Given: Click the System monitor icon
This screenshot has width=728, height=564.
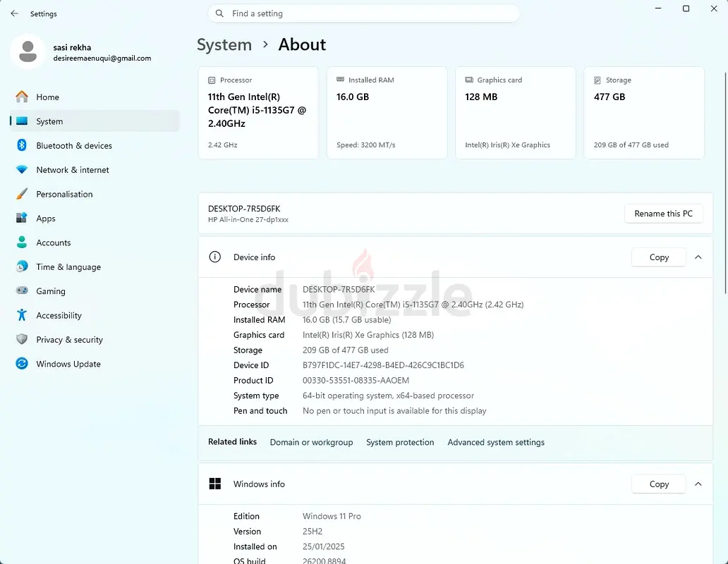Looking at the screenshot, I should coord(22,121).
